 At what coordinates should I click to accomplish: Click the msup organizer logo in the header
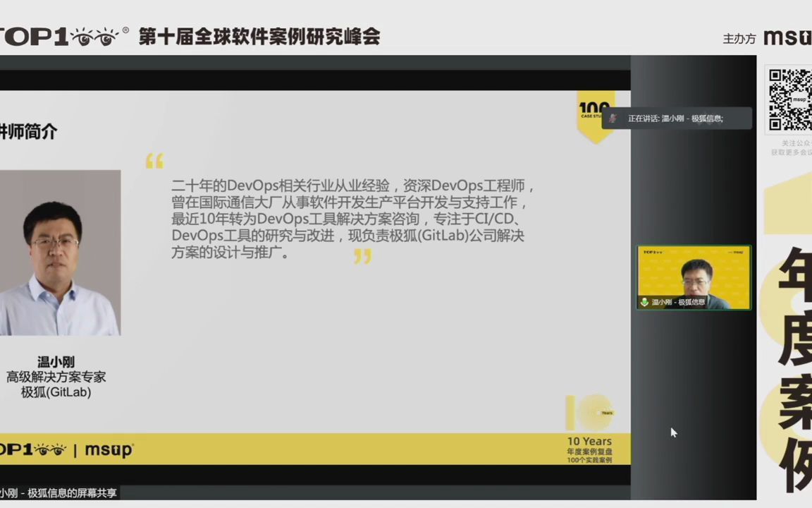click(x=787, y=37)
